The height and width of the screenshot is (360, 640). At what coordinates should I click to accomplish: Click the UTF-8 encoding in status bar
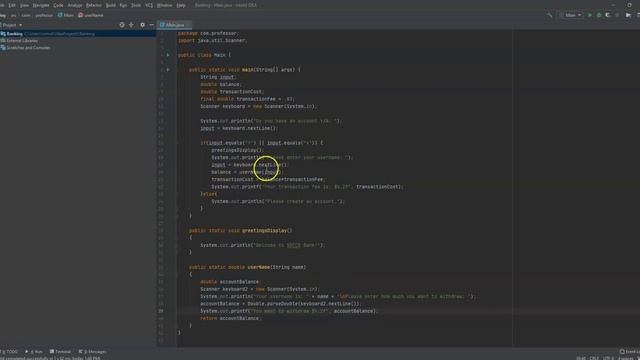click(608, 358)
